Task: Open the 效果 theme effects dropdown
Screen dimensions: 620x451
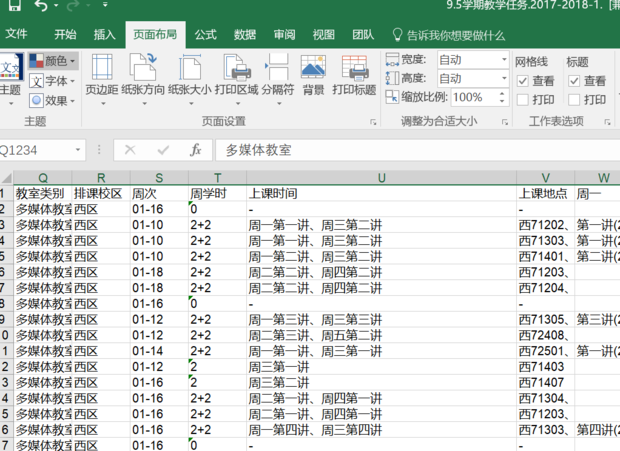Action: pos(53,101)
